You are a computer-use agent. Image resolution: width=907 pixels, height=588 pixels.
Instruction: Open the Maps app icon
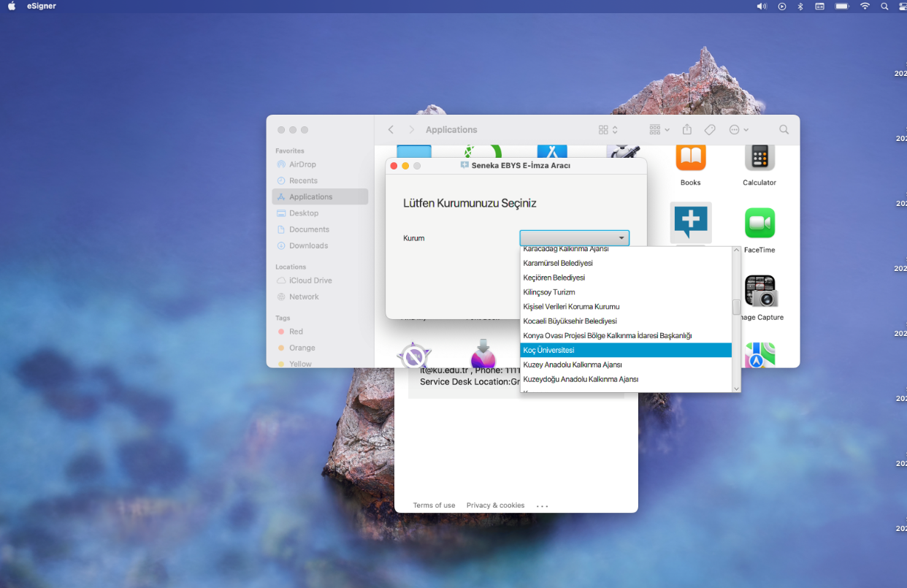pos(759,355)
